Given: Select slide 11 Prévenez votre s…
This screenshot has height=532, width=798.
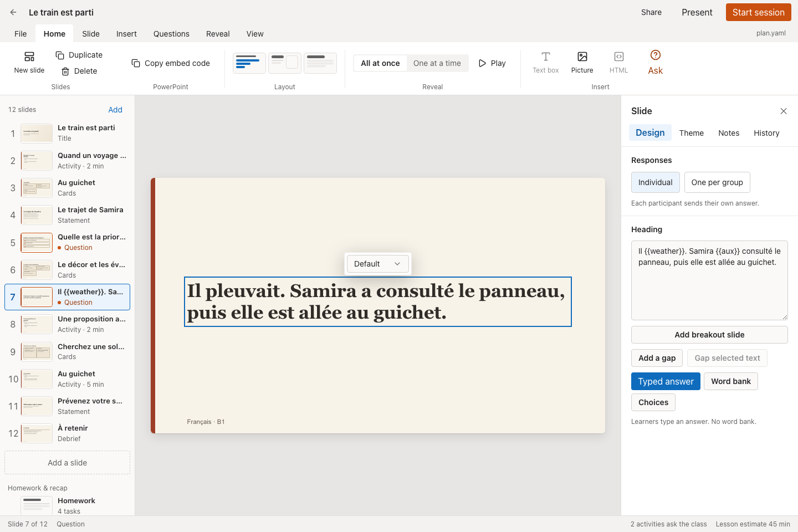Looking at the screenshot, I should (67, 406).
